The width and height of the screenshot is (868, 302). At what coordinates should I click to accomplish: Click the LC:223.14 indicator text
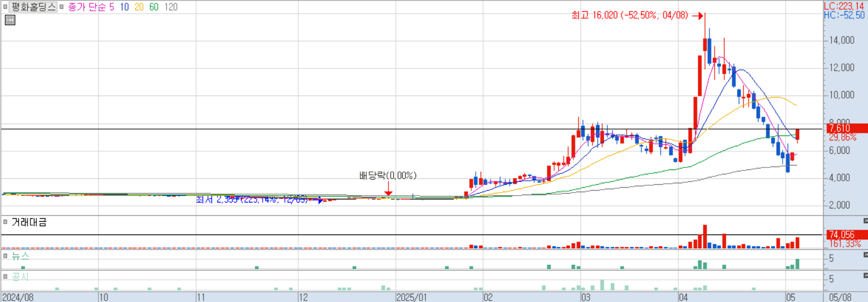tap(844, 6)
